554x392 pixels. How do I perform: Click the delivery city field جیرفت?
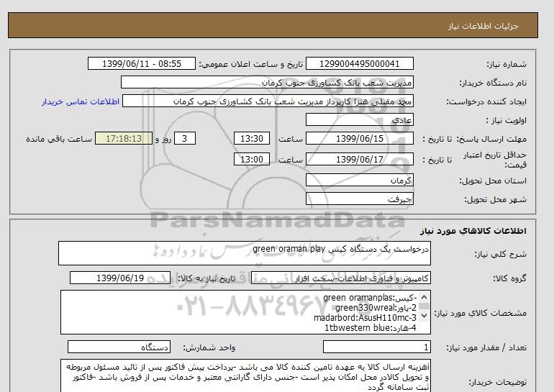click(359, 199)
